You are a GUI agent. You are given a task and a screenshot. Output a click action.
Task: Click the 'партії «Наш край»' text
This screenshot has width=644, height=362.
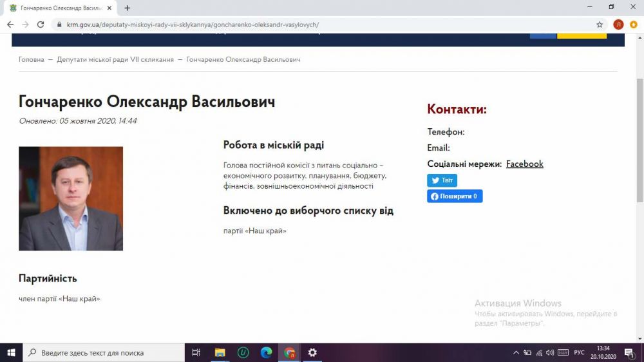click(254, 231)
